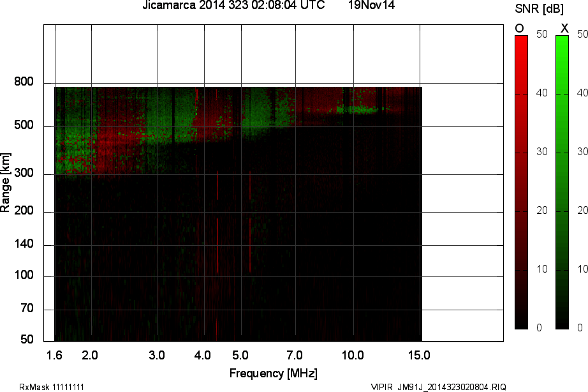Image resolution: width=588 pixels, height=392 pixels.
Task: Click the 5.0 frequency tick label
Action: 240,355
